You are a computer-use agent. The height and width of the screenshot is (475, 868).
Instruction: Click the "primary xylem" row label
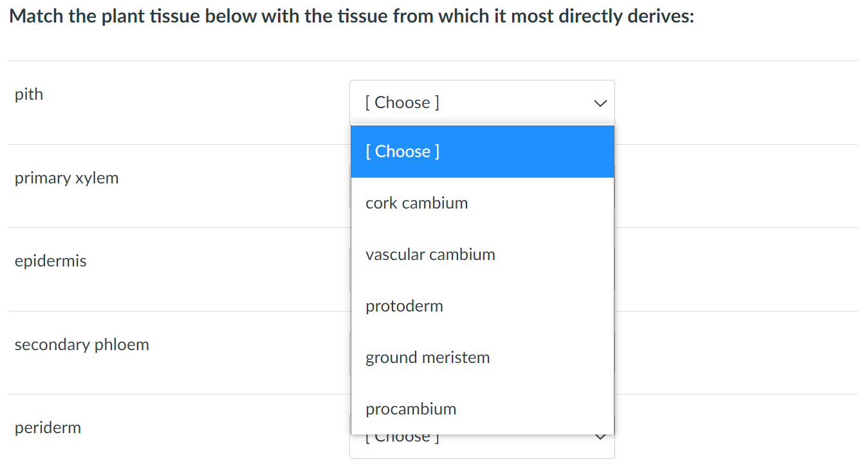(66, 178)
